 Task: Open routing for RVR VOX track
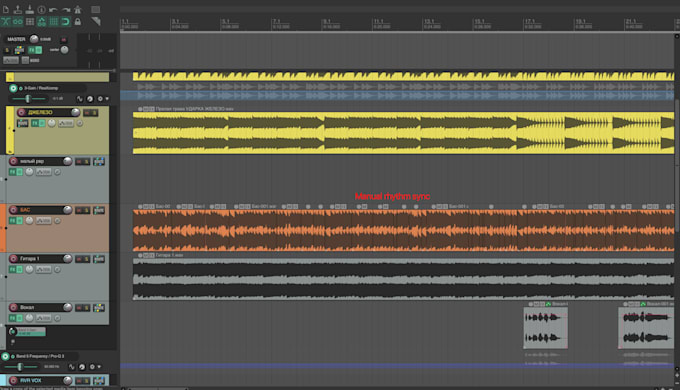(x=99, y=380)
